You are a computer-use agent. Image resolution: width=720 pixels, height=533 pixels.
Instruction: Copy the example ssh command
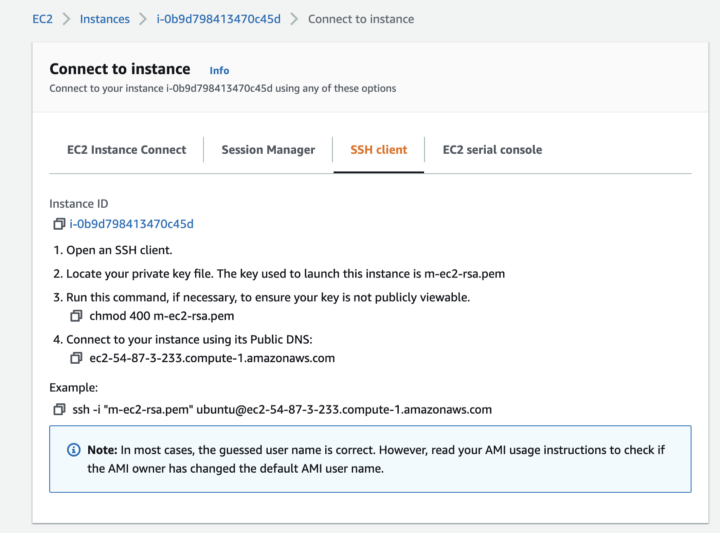click(59, 409)
